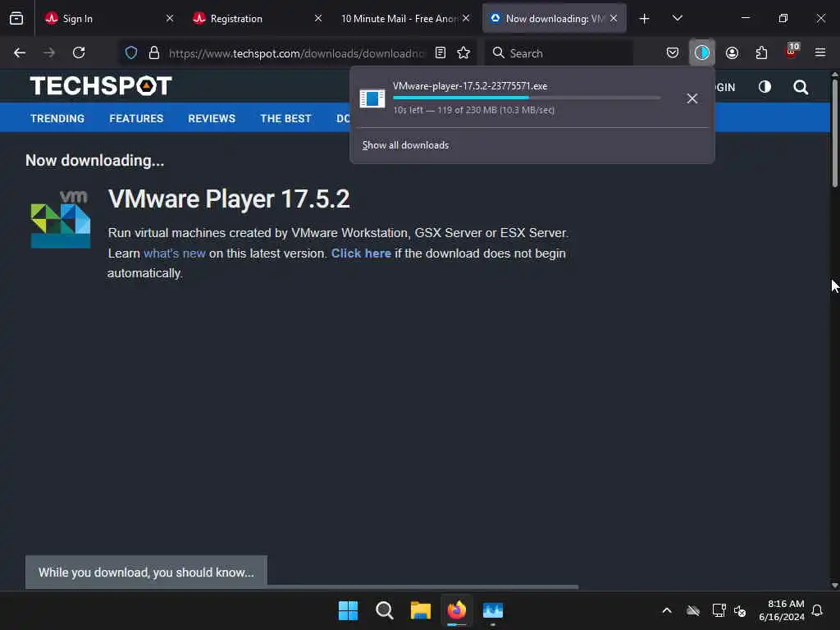Image resolution: width=840 pixels, height=630 pixels.
Task: Cancel the VMware-player download
Action: point(692,98)
